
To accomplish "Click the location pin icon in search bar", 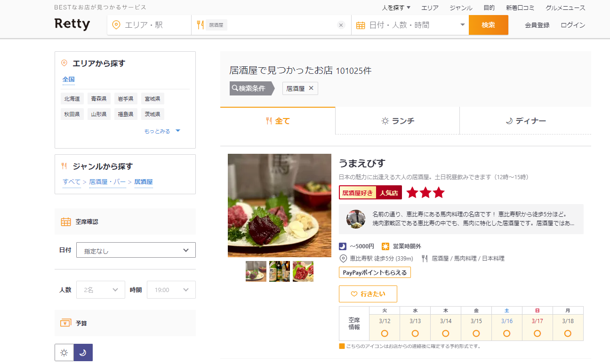I will 116,25.
